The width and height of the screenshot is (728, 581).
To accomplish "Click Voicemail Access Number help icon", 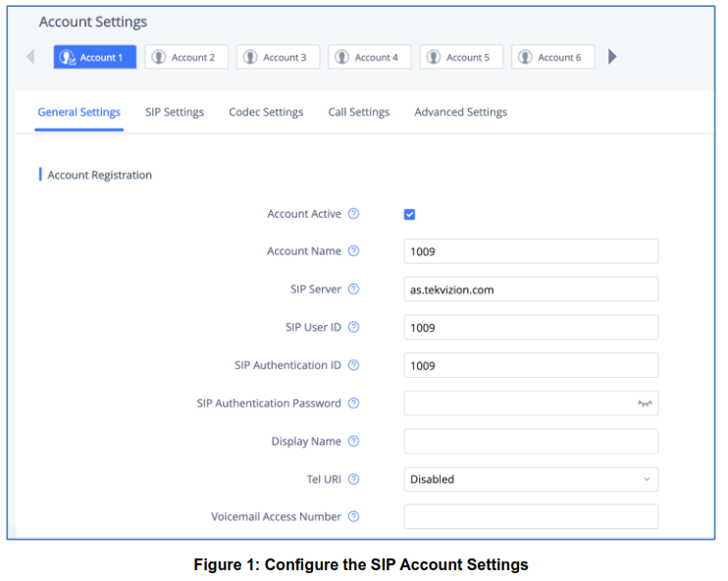I will click(354, 516).
